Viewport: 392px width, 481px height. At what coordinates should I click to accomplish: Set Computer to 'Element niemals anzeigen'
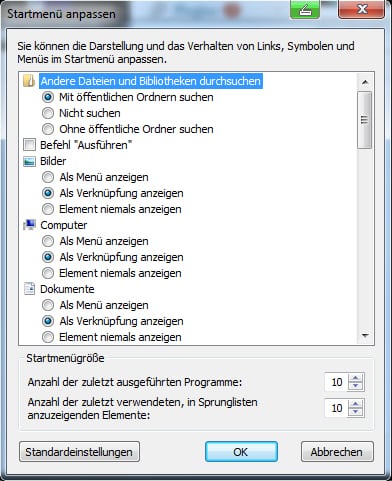pos(48,273)
